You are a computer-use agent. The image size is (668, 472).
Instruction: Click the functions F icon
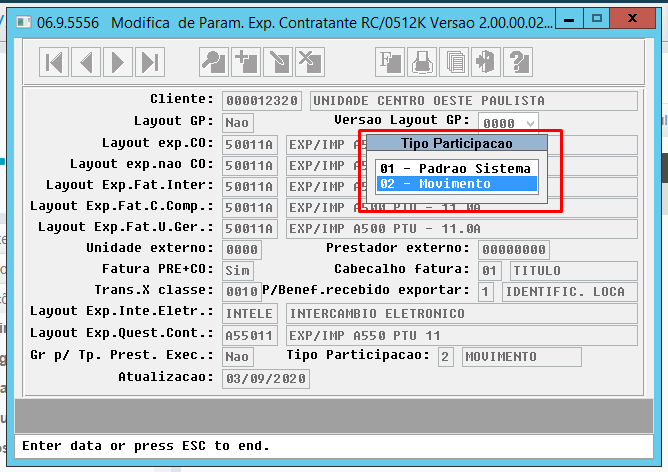(390, 62)
